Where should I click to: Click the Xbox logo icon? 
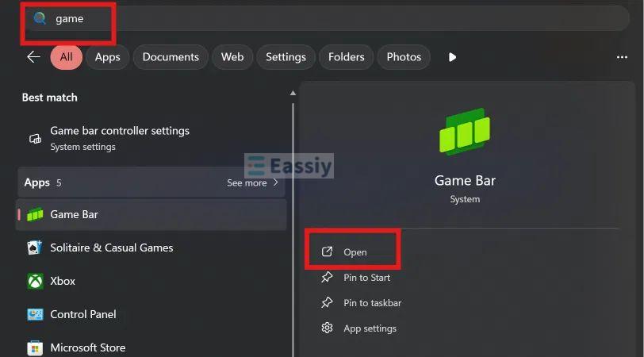35,281
